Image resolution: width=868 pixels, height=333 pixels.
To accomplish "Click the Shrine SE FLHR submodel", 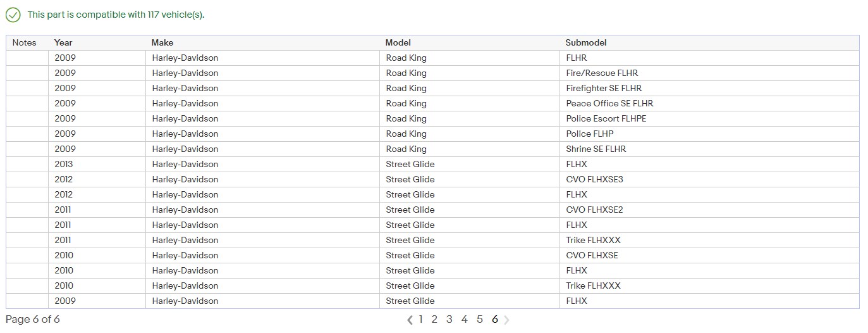I will [596, 149].
